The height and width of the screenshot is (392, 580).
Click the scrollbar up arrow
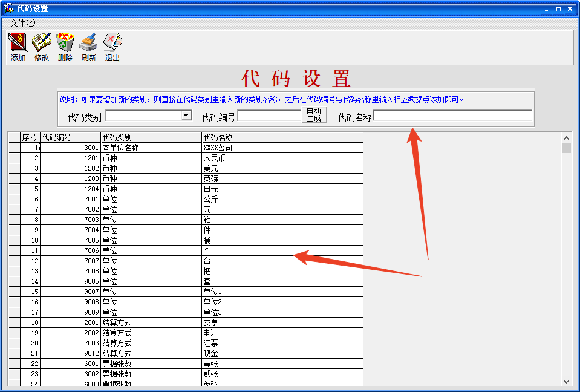pyautogui.click(x=567, y=137)
